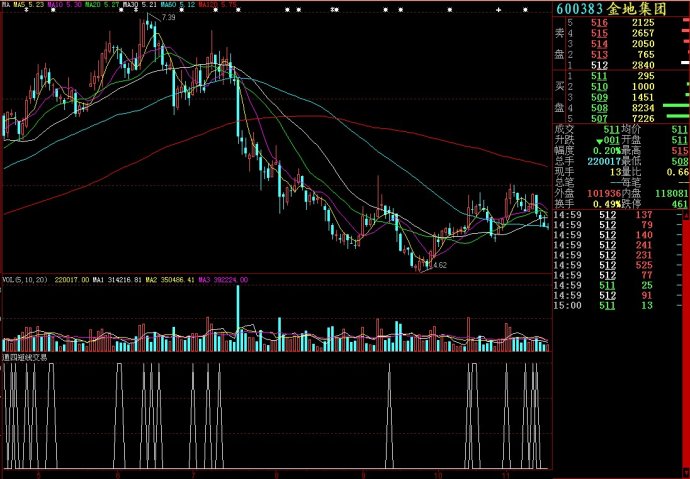Select the MA120 5.75 indicator label
The height and width of the screenshot is (479, 690).
click(x=217, y=5)
